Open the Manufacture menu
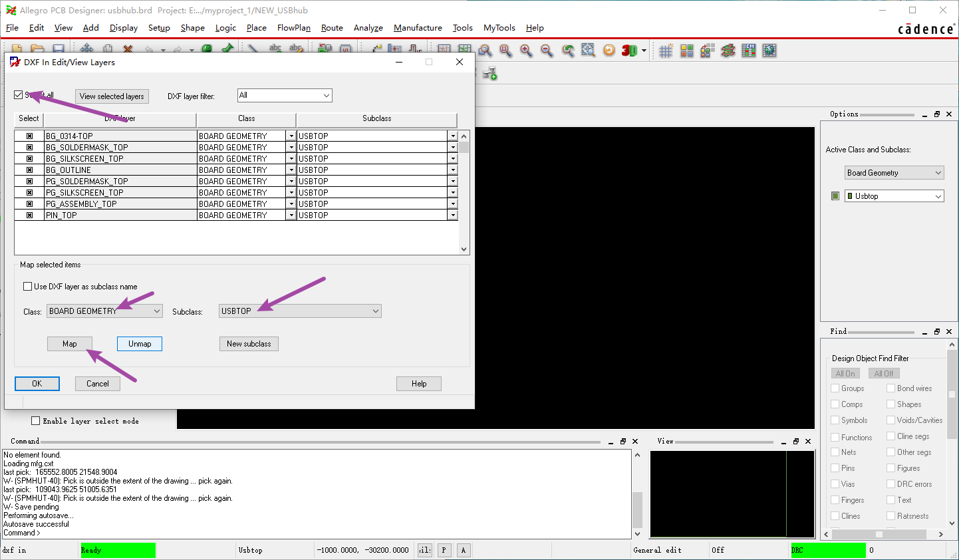Viewport: 959px width, 560px height. pyautogui.click(x=418, y=28)
